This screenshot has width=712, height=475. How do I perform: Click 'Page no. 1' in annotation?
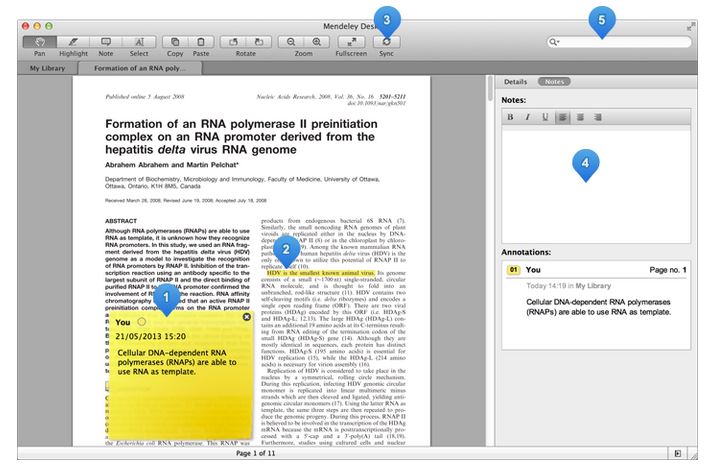[x=668, y=270]
